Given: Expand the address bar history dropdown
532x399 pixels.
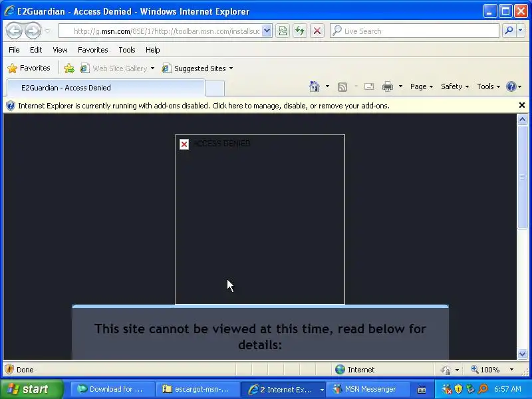Looking at the screenshot, I should [267, 31].
